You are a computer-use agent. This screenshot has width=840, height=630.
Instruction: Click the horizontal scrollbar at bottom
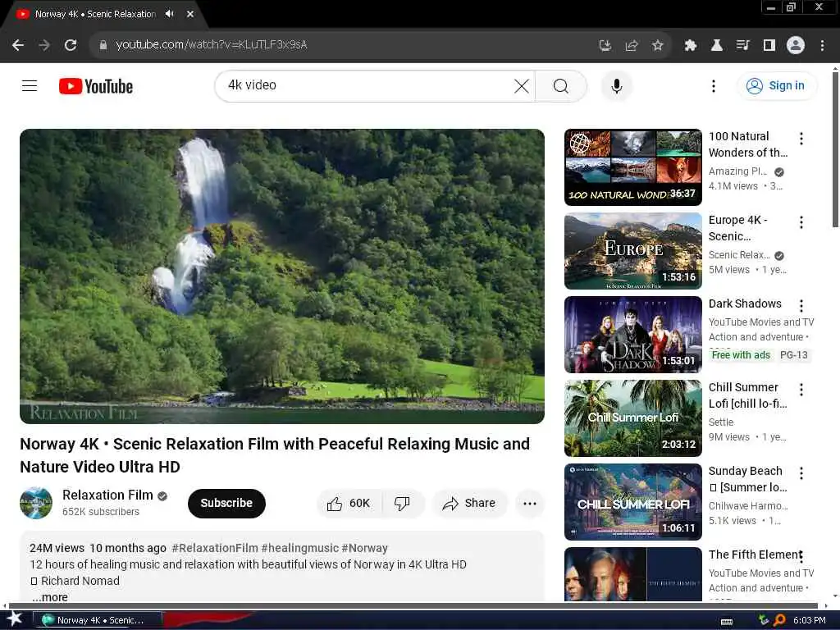point(413,606)
